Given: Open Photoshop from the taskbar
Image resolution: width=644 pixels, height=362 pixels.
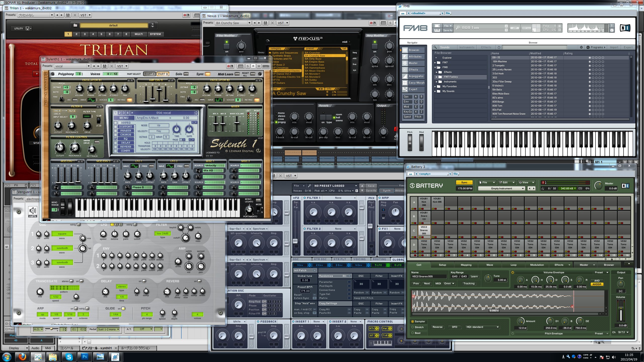Looking at the screenshot, I should [85, 357].
